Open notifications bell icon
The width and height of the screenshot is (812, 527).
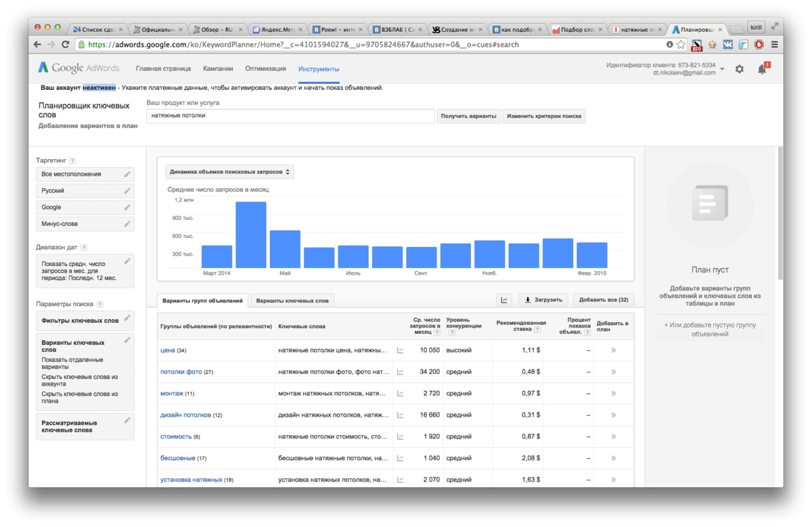[763, 69]
